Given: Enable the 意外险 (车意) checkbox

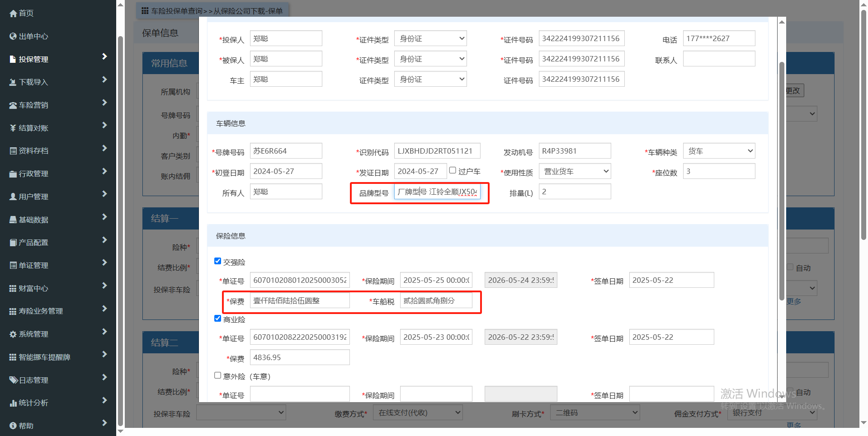Looking at the screenshot, I should pyautogui.click(x=217, y=375).
